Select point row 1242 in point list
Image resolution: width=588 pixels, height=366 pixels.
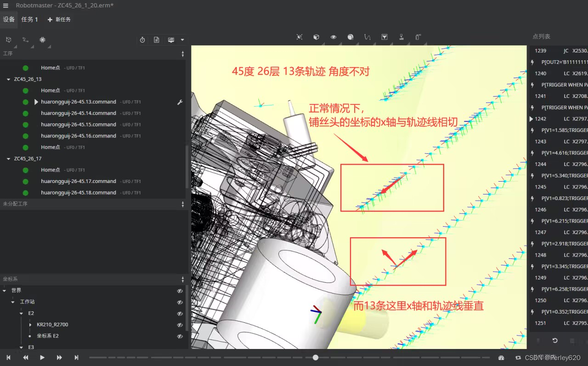coord(559,119)
